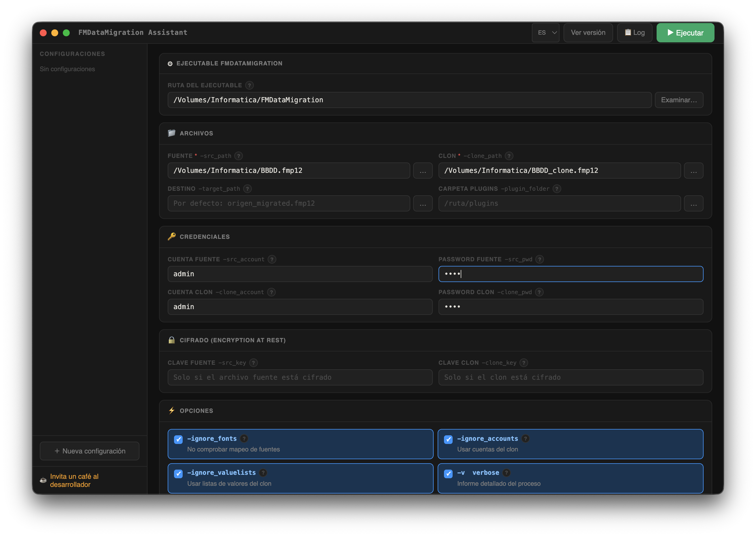Click the padlock icon in Cifrado header
This screenshot has width=756, height=537.
point(172,340)
